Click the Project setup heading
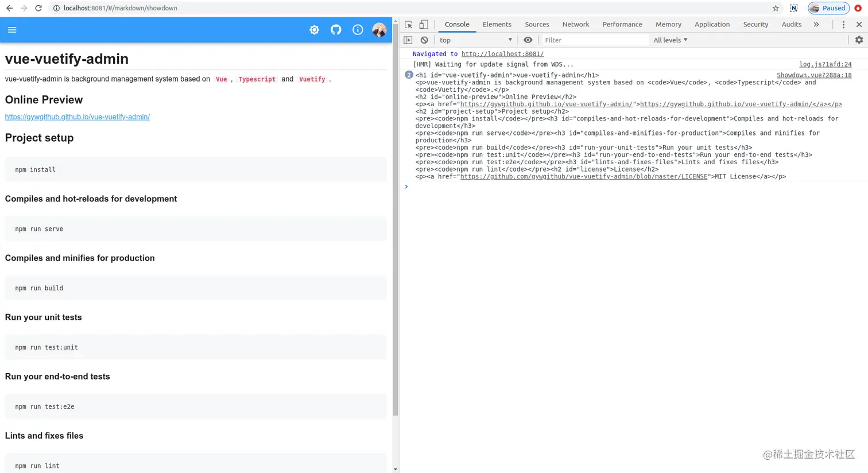868x473 pixels. tap(40, 138)
